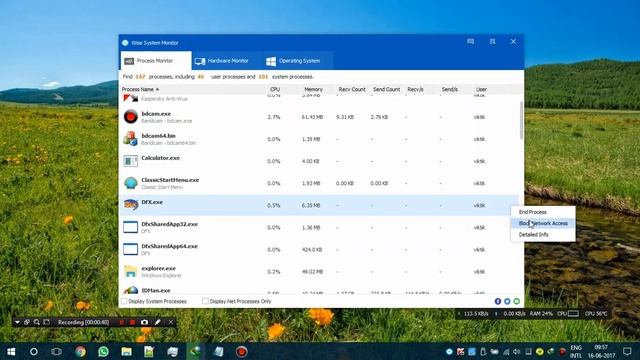Click Bandicam window-select icon beside dropdown arrow

[x=27, y=322]
